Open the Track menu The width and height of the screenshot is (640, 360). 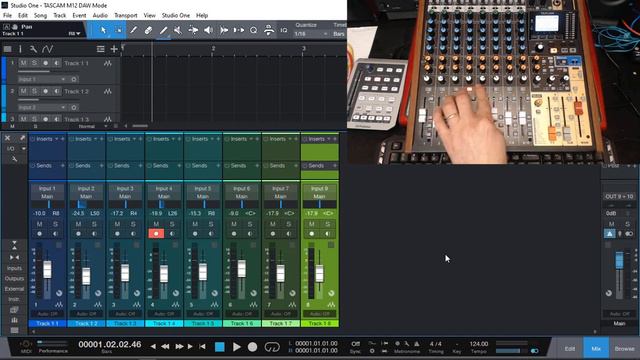click(x=60, y=16)
